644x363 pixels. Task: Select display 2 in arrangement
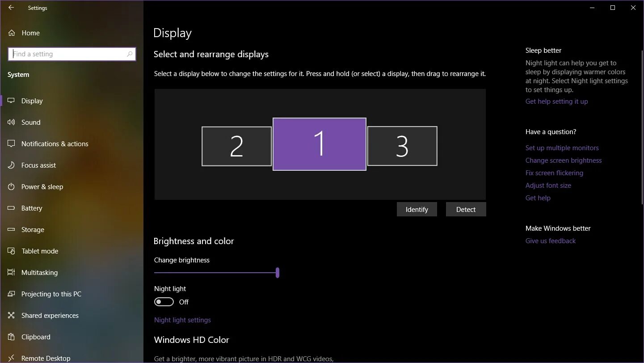tap(236, 146)
